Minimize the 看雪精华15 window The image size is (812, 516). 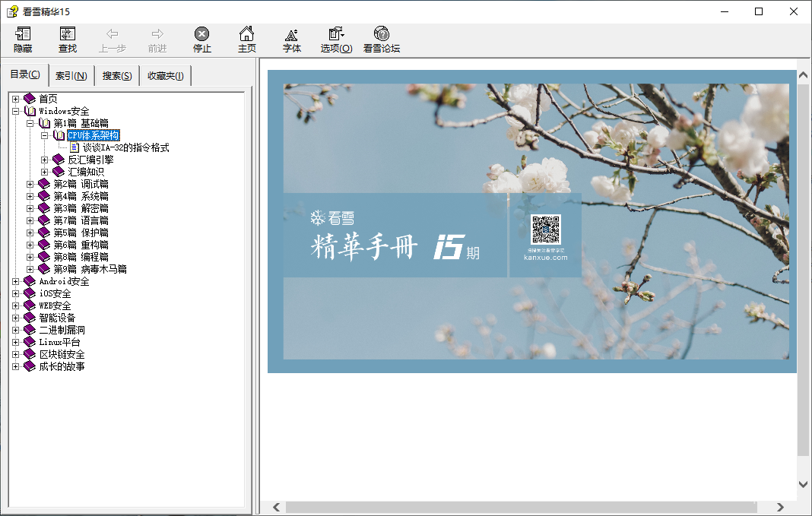click(x=725, y=11)
